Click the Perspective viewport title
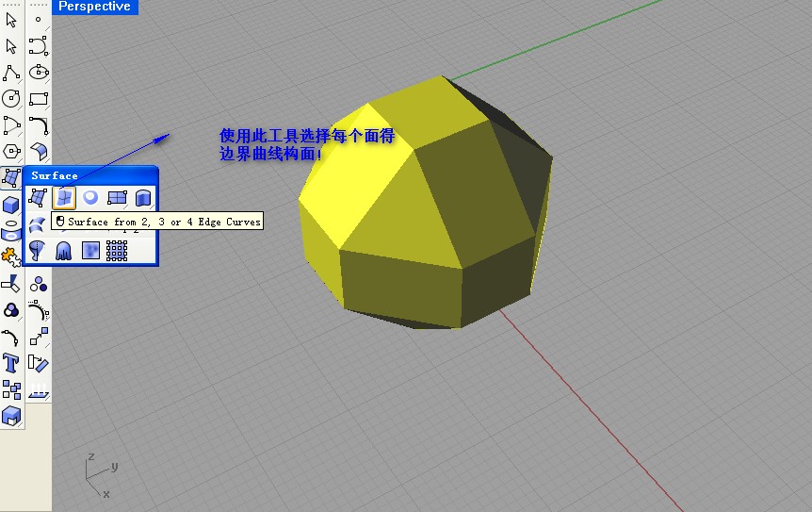This screenshot has height=512, width=812. coord(95,7)
